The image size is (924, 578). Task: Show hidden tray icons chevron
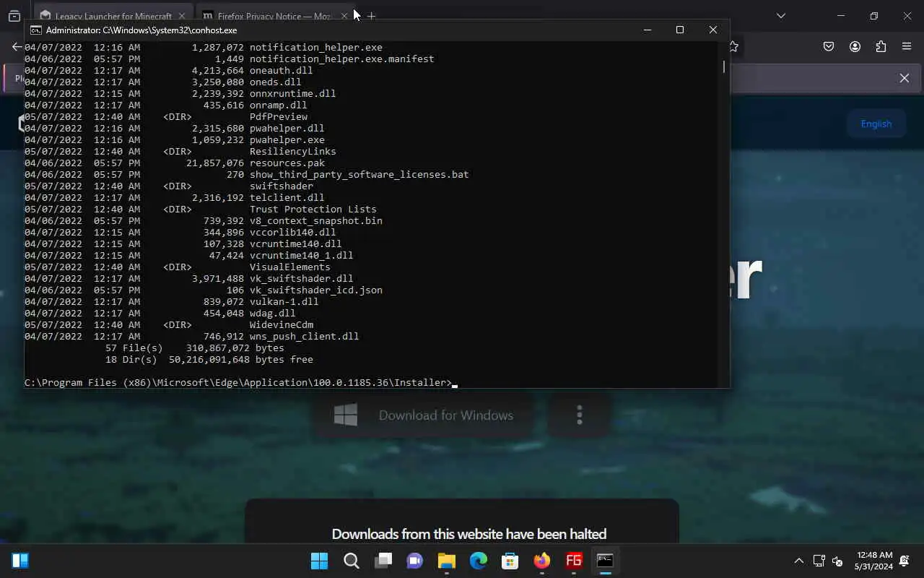pos(798,561)
